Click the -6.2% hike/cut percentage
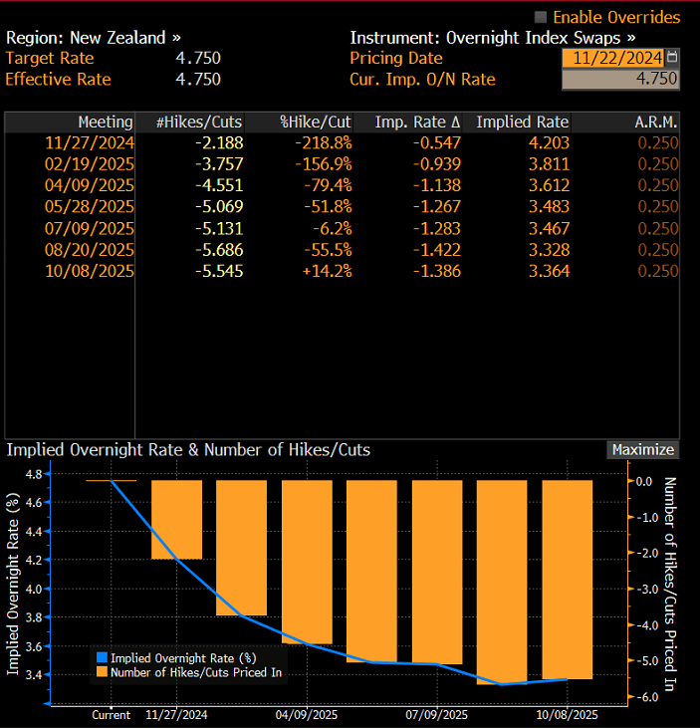700x728 pixels. pos(333,228)
